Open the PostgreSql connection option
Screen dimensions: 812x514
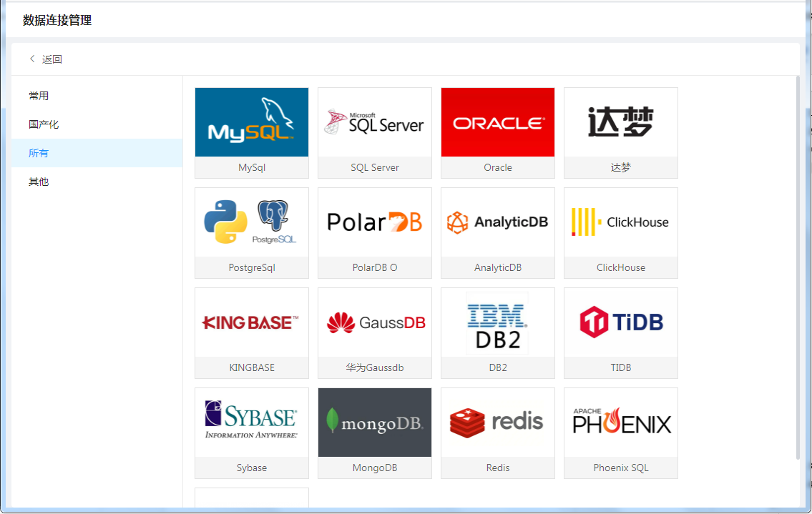251,222
